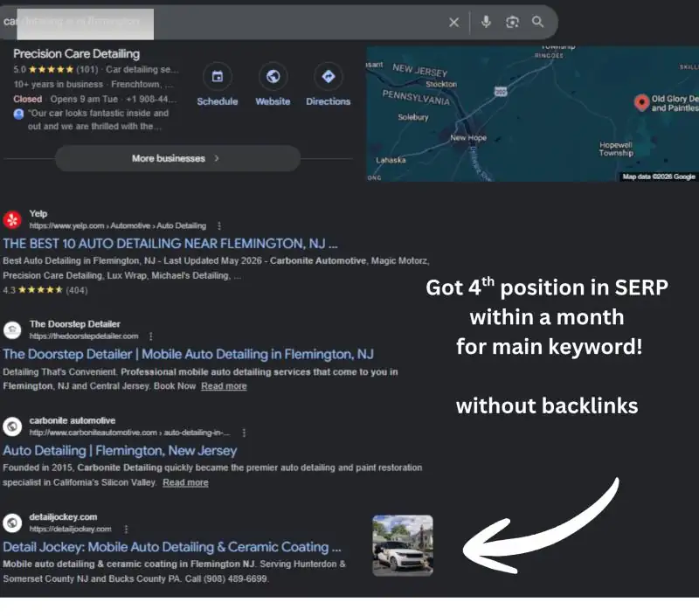Open more options for Doorstep Detailer result
This screenshot has height=616, width=699.
pos(150,336)
